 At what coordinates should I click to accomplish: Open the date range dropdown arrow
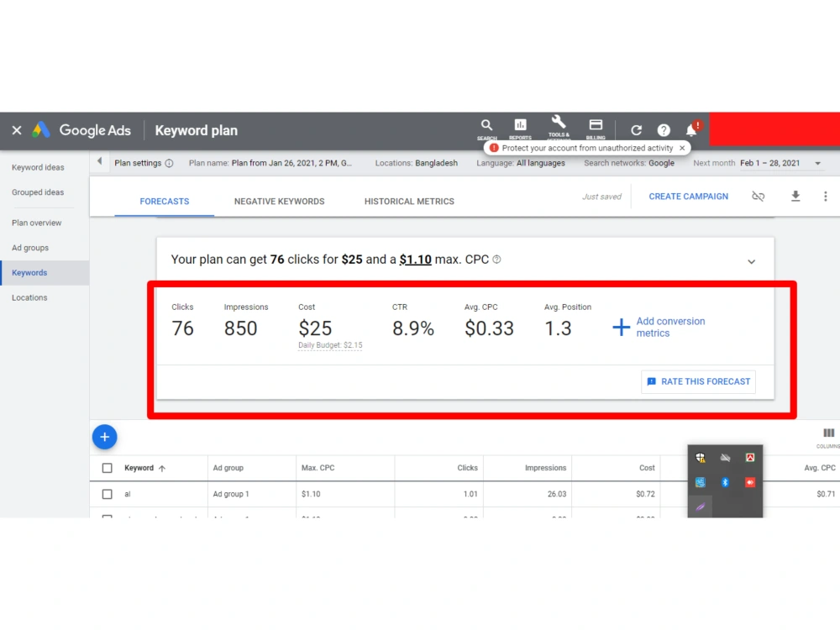coord(817,164)
